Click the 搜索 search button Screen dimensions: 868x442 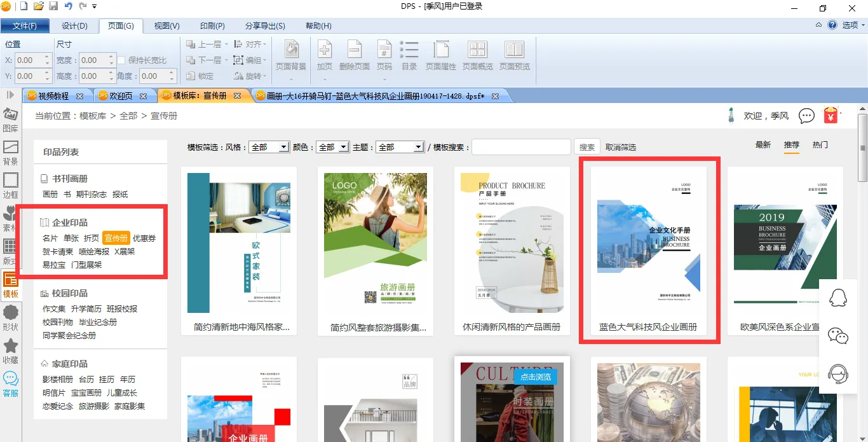click(587, 147)
